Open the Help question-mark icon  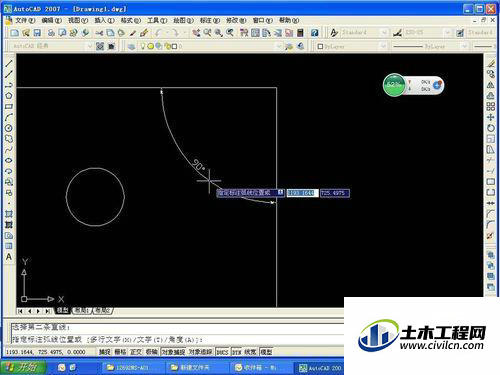click(x=314, y=33)
